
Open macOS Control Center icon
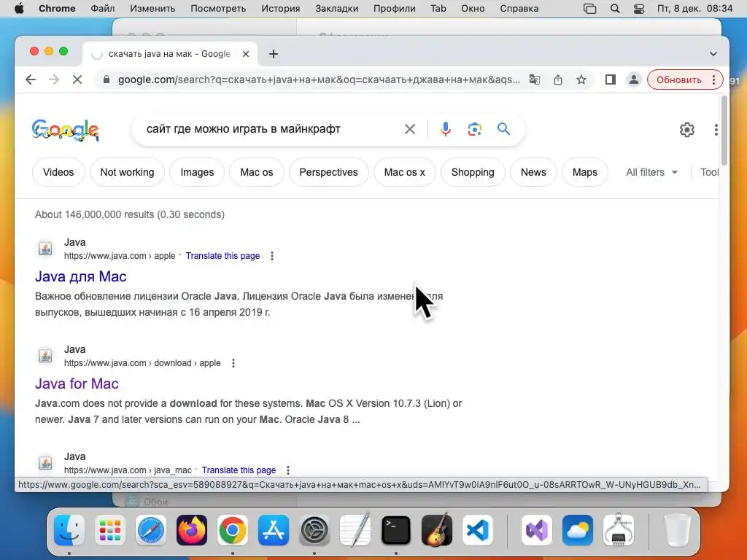click(x=639, y=9)
